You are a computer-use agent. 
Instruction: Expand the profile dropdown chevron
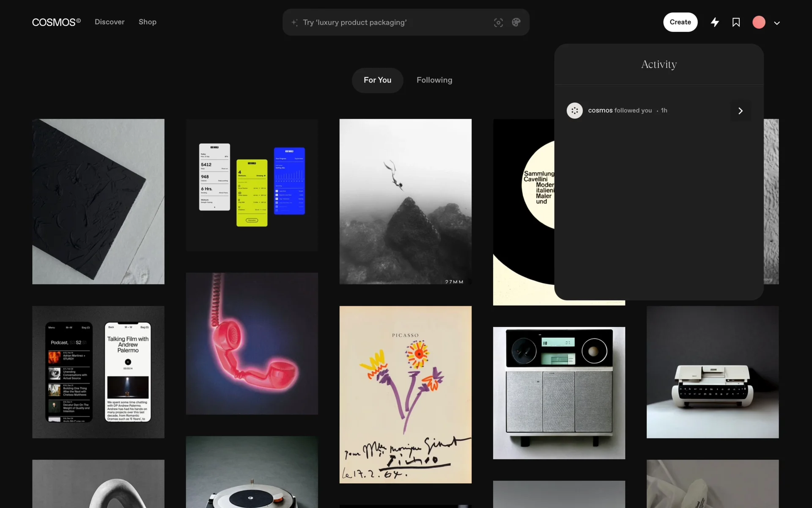tap(777, 23)
